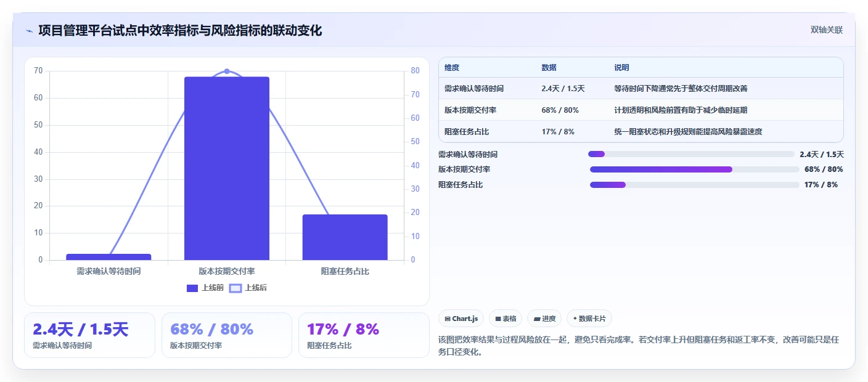Click progress label 需求确认等待时间 beside its bar
Screen dimensions: 868x382
click(x=468, y=154)
